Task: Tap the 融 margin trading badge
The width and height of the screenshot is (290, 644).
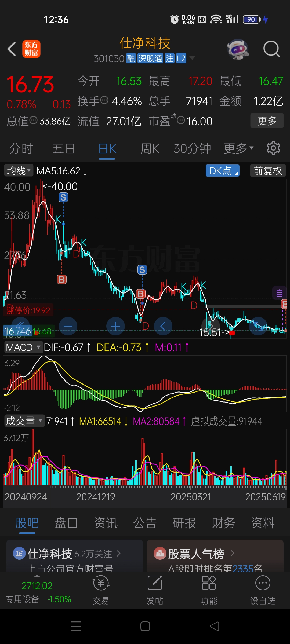Action: (131, 58)
